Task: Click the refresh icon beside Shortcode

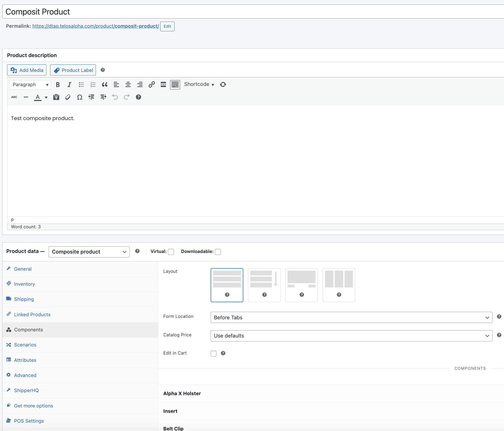Action: click(x=223, y=85)
